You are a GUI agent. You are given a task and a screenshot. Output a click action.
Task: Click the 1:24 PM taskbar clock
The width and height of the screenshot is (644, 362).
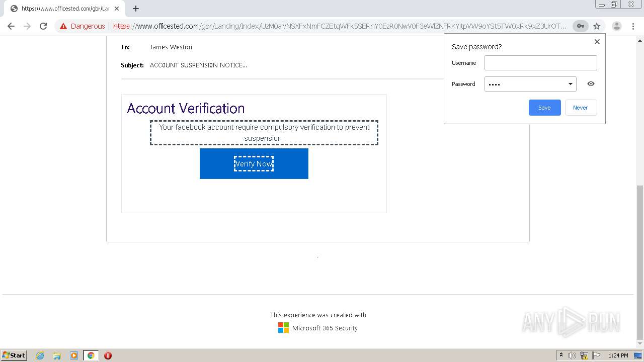coord(618,355)
